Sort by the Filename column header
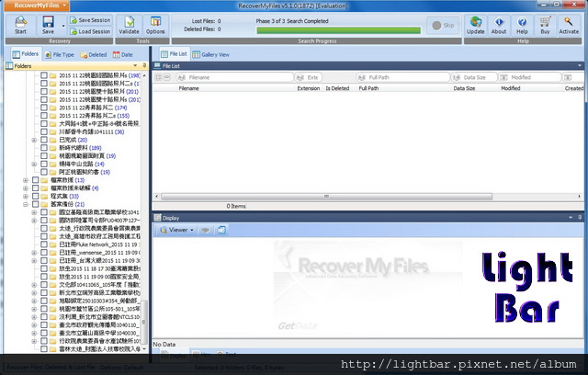The width and height of the screenshot is (588, 375). coord(188,88)
